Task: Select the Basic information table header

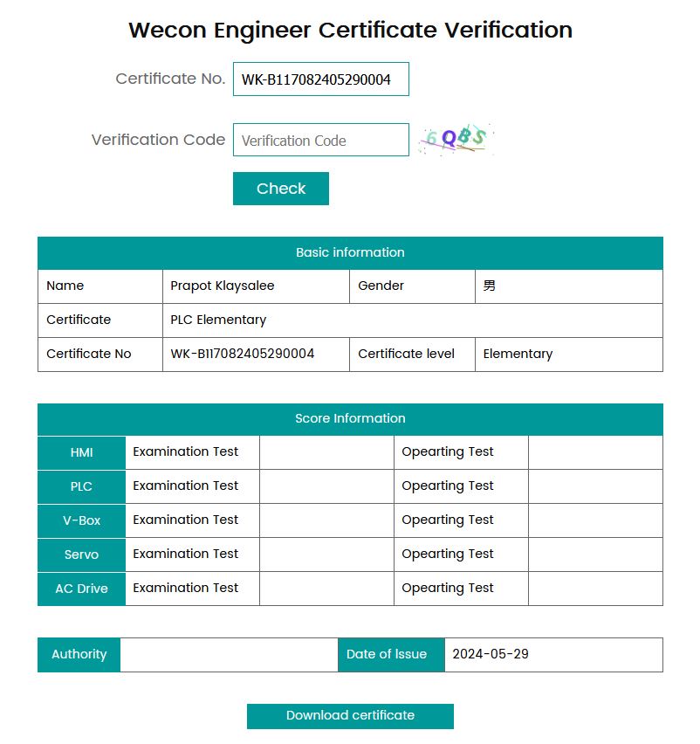Action: pyautogui.click(x=350, y=252)
